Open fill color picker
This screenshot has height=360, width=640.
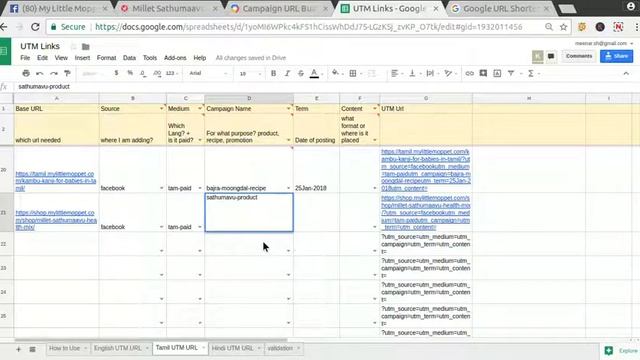coord(336,73)
